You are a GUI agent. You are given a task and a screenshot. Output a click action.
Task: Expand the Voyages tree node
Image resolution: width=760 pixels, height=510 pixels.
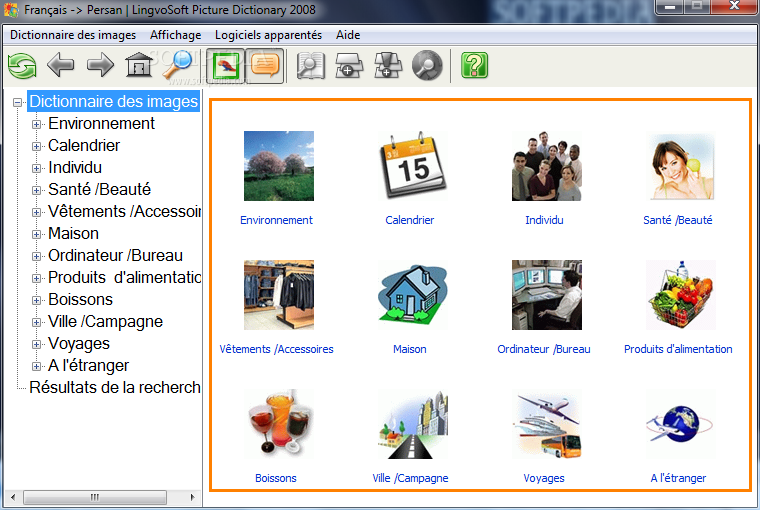[x=36, y=344]
